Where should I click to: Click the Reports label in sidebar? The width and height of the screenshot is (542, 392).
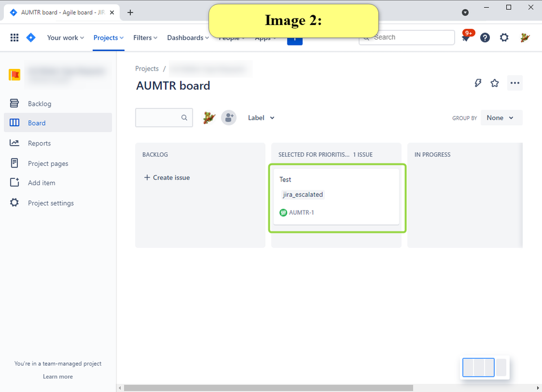point(40,143)
